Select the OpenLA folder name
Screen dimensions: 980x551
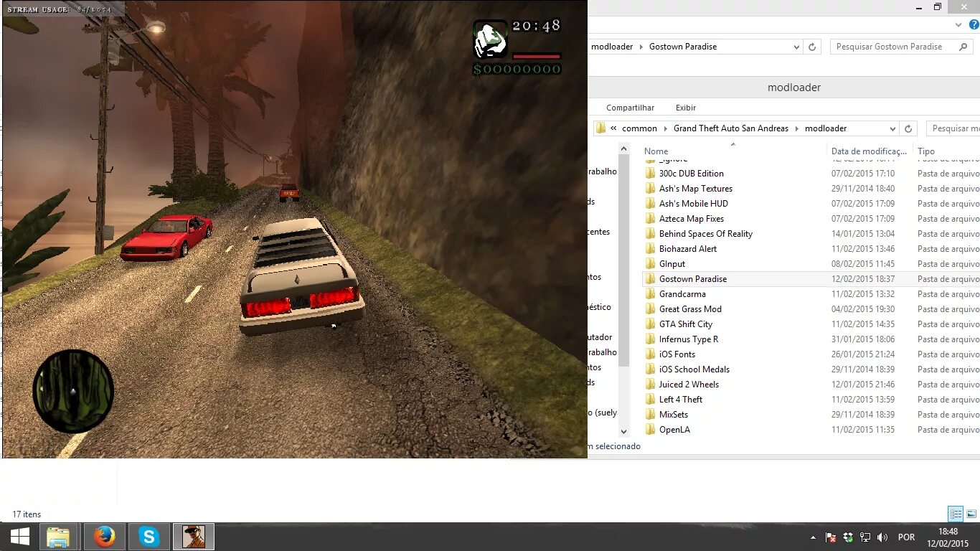(674, 430)
